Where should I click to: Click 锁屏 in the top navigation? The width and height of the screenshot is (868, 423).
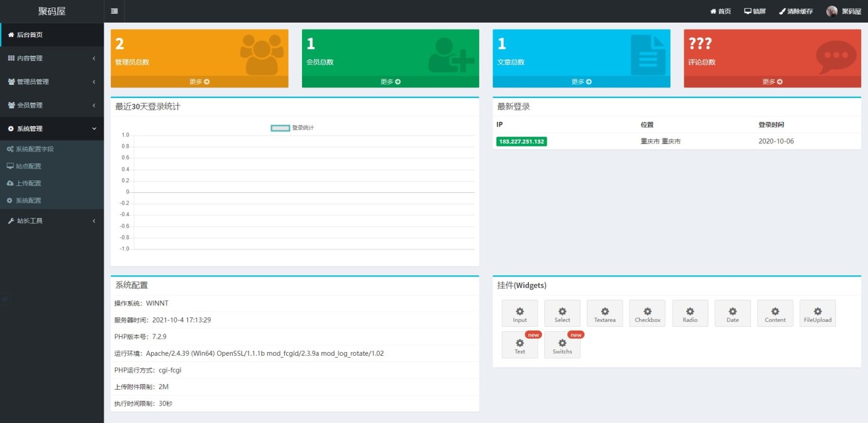pyautogui.click(x=755, y=11)
